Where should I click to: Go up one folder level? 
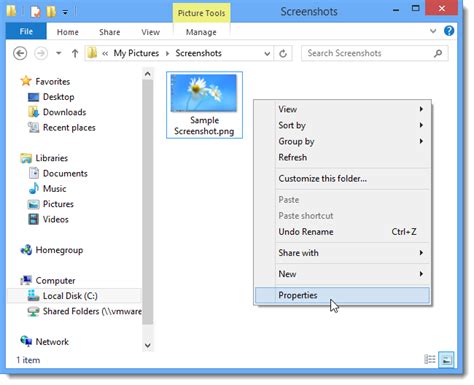[x=75, y=53]
